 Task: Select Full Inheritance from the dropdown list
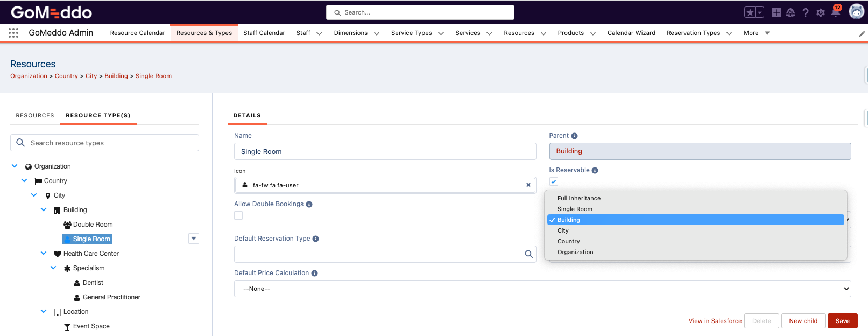(x=578, y=198)
